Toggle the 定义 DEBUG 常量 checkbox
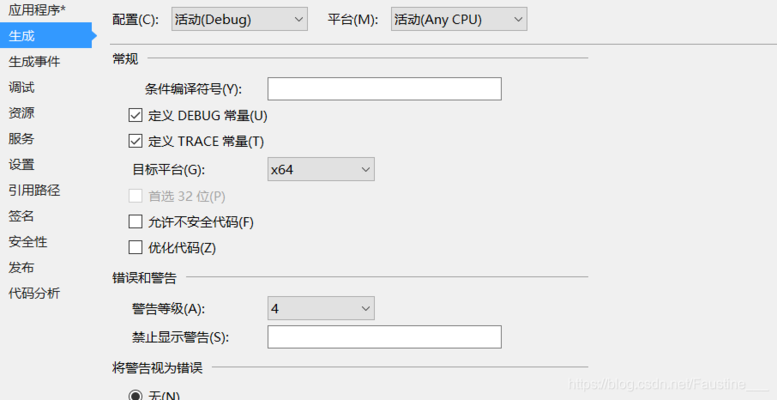 coord(136,116)
